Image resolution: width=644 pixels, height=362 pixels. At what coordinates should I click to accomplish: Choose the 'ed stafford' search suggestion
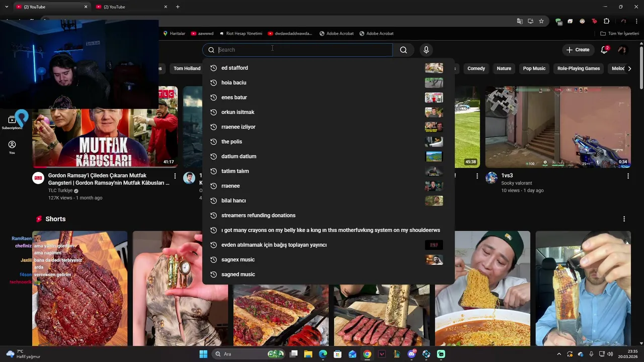328,68
